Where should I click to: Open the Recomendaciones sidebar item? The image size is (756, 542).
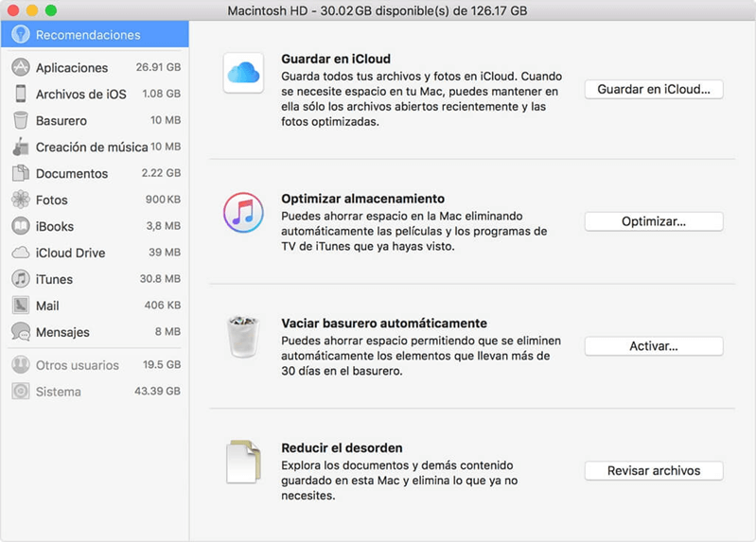pos(95,34)
